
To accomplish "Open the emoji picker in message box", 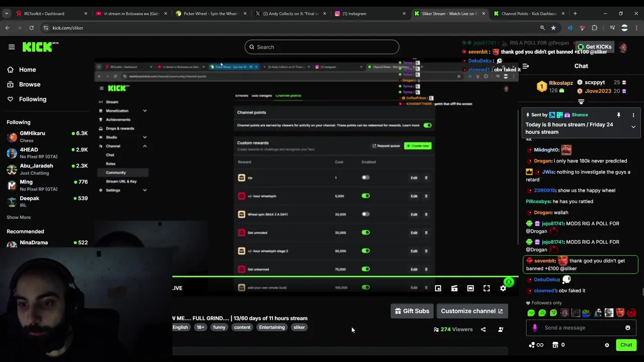I will tap(627, 328).
